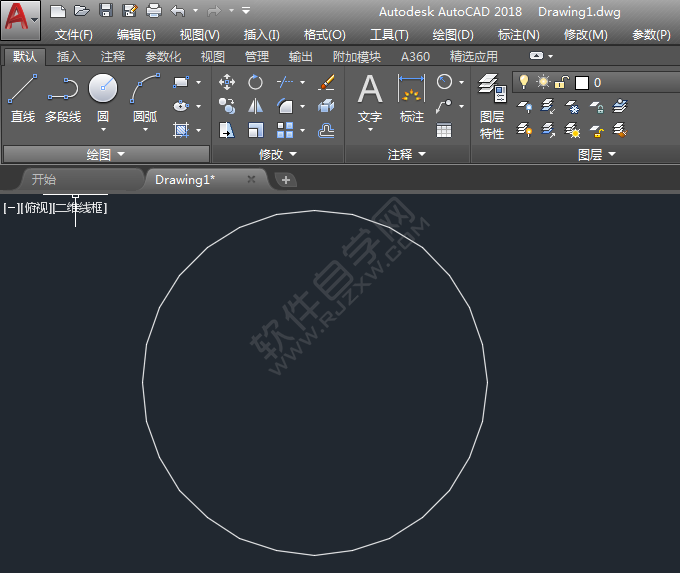Toggle layer 0 freeze sun icon
Screen dimensions: 680x573
point(543,82)
